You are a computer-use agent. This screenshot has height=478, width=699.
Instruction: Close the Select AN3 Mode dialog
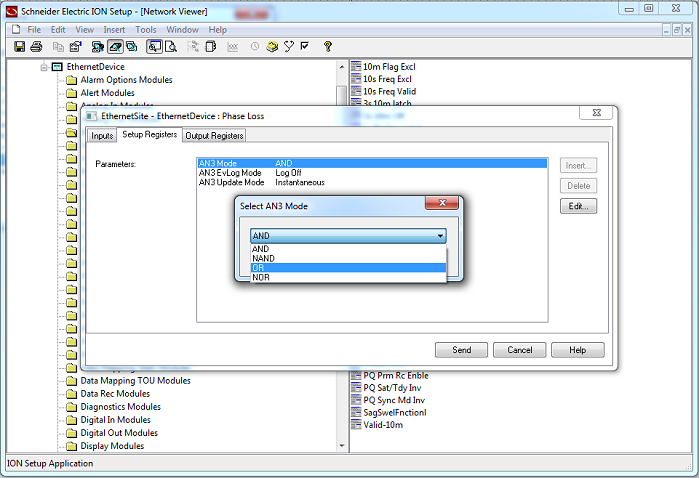pos(442,203)
